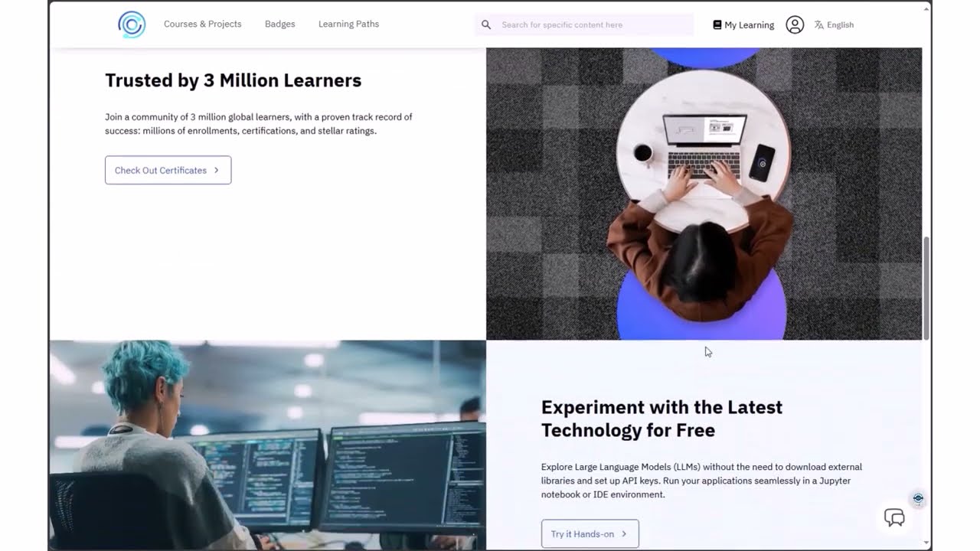
Task: Open the chat support bubble icon
Action: tap(894, 517)
